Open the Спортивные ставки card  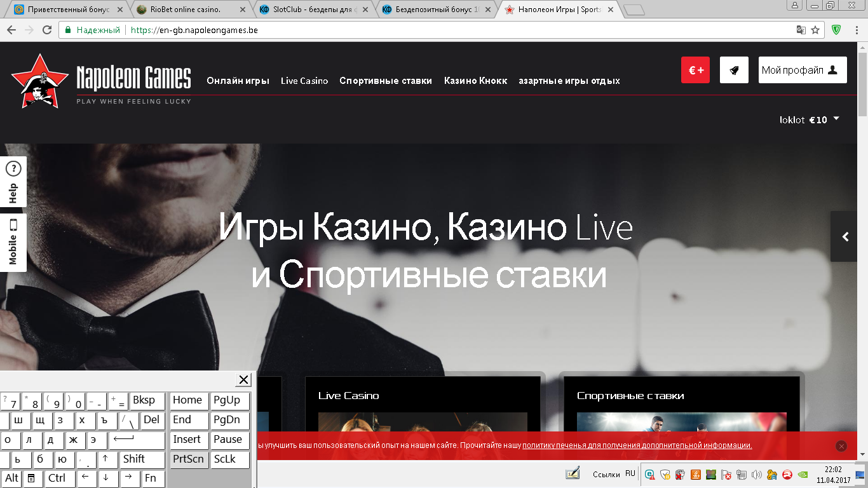coord(682,417)
